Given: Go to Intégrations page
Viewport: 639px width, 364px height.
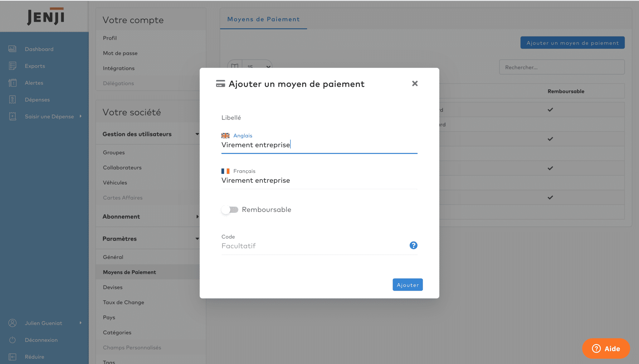Looking at the screenshot, I should tap(119, 68).
